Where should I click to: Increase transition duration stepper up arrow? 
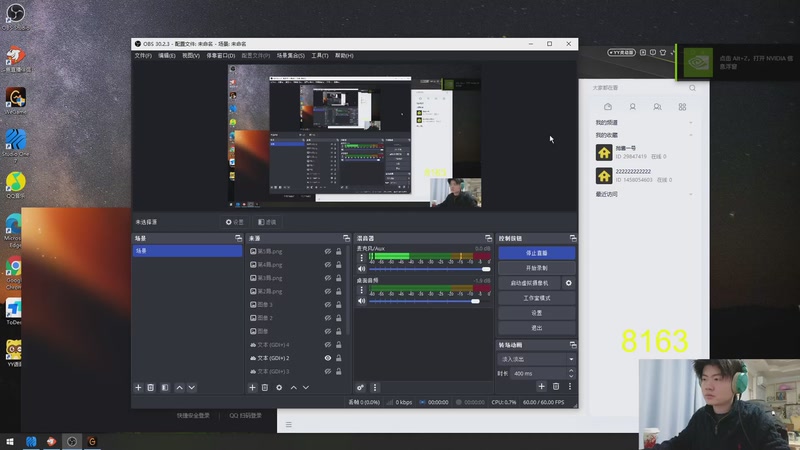point(571,371)
